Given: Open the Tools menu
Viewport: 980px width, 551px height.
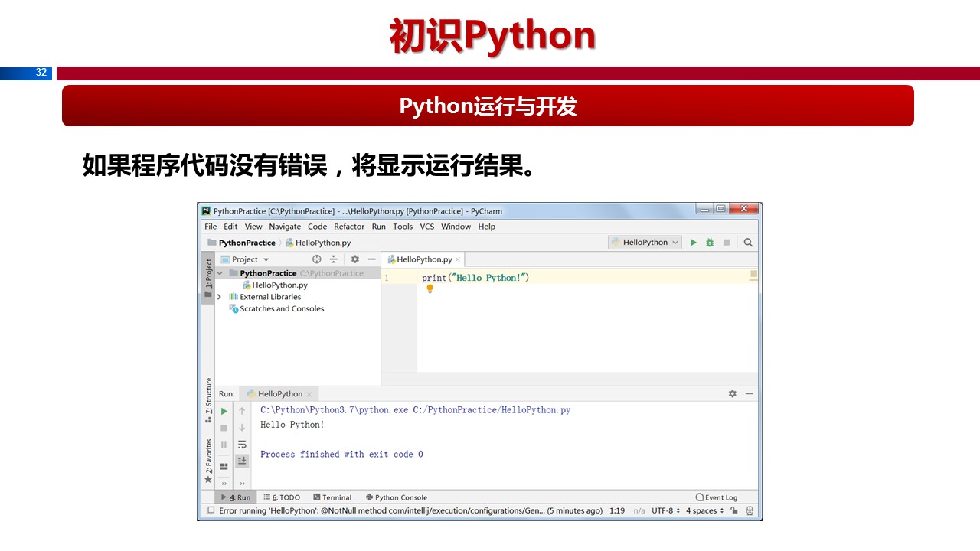Looking at the screenshot, I should tap(403, 227).
